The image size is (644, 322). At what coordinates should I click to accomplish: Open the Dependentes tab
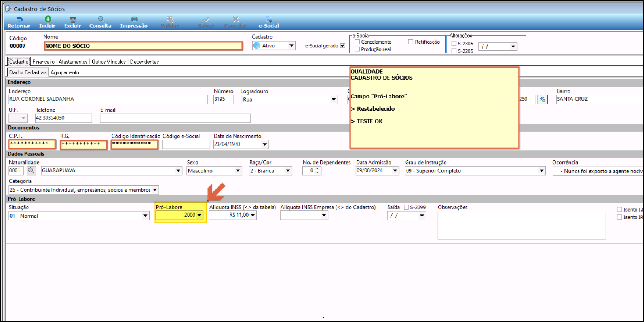point(144,62)
